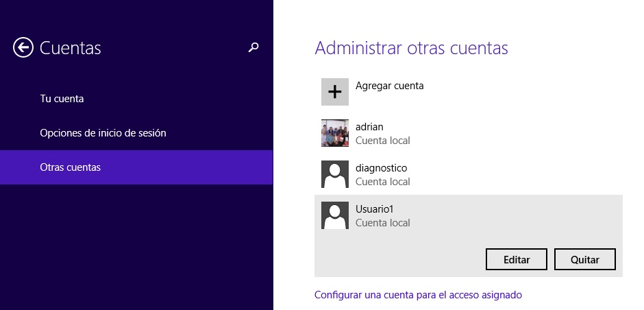Click Cuenta local text under diagnostico

pyautogui.click(x=382, y=182)
